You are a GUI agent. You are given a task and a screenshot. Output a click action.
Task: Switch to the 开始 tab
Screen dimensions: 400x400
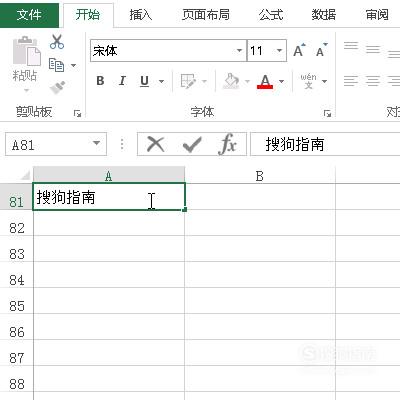point(88,14)
